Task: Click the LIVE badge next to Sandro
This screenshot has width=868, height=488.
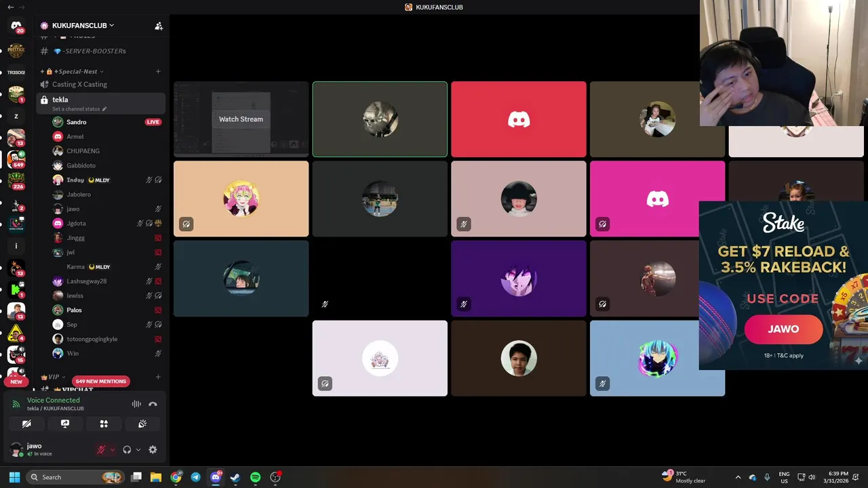Action: (x=153, y=122)
